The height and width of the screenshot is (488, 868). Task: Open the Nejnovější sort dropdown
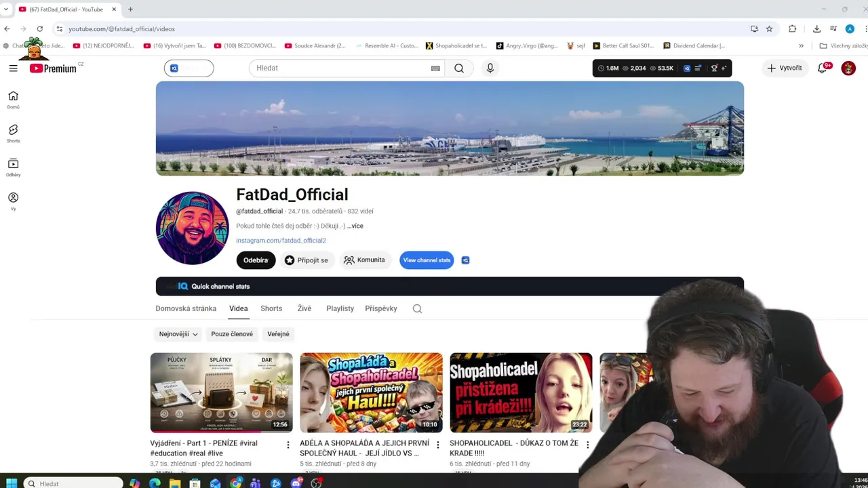point(178,334)
